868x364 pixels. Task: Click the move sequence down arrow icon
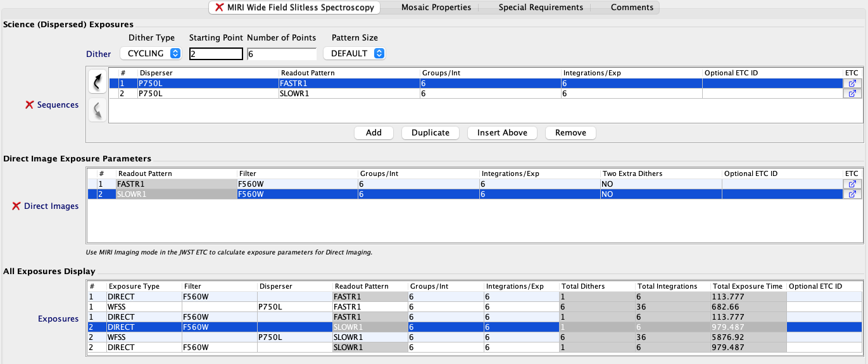(97, 111)
